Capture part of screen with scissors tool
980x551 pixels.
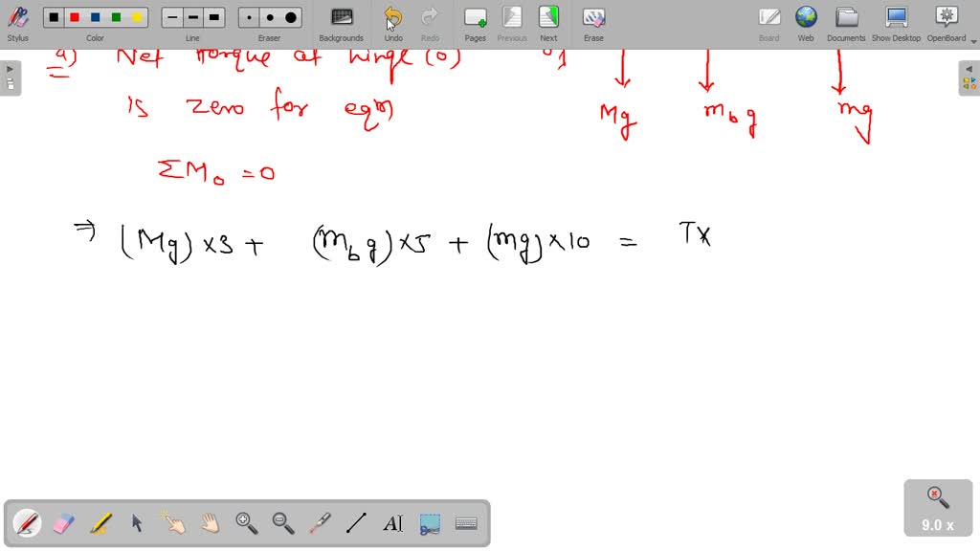coord(429,523)
